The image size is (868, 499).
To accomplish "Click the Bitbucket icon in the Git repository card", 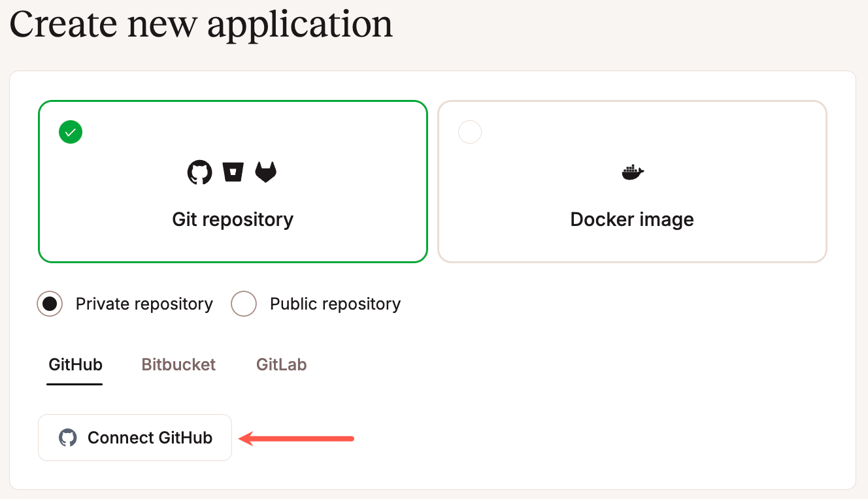I will 233,172.
